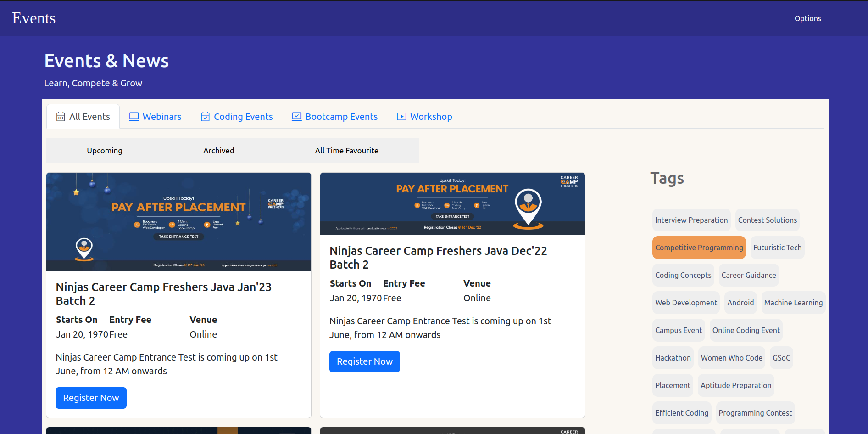Select the GSoC tag
Image resolution: width=868 pixels, height=434 pixels.
pos(781,358)
